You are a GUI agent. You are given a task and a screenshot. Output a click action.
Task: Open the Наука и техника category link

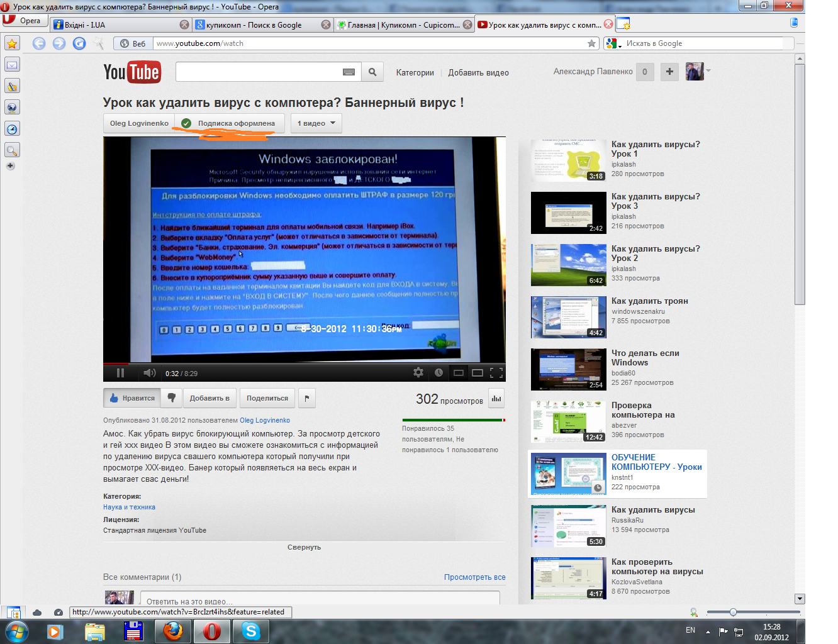(x=129, y=507)
